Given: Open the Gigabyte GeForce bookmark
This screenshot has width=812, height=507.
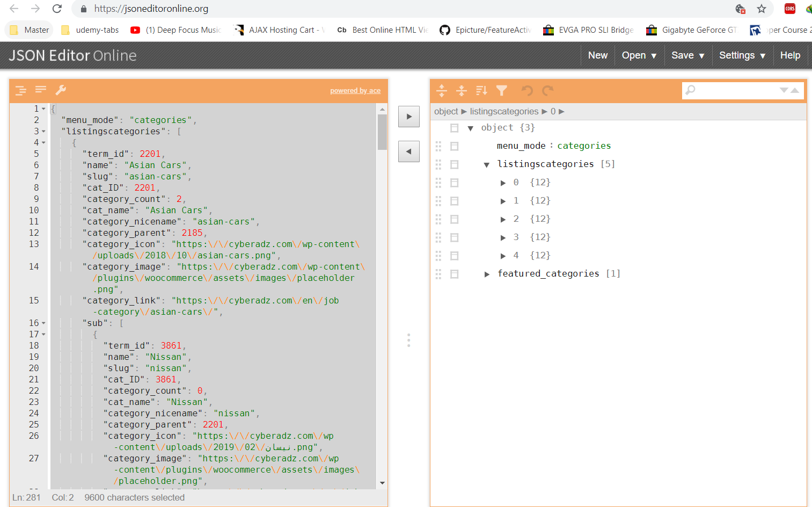Looking at the screenshot, I should click(691, 30).
